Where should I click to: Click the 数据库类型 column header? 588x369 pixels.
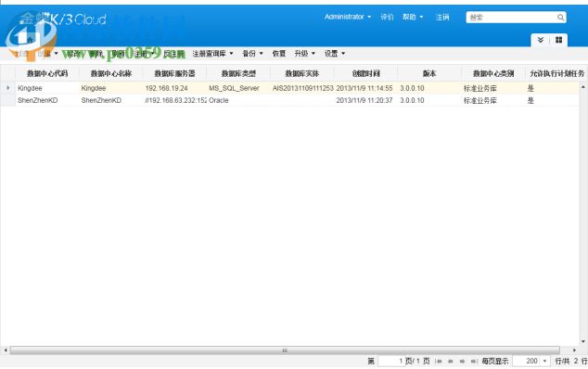click(238, 73)
